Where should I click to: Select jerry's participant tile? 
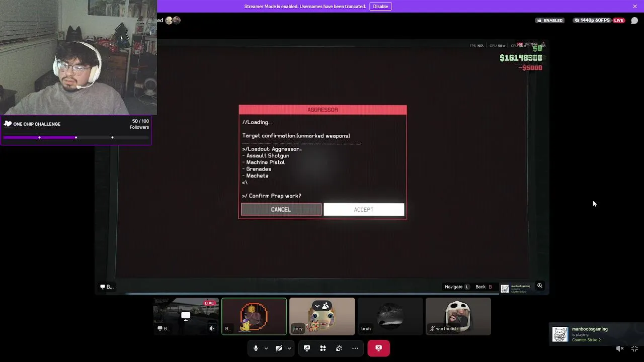(x=322, y=316)
